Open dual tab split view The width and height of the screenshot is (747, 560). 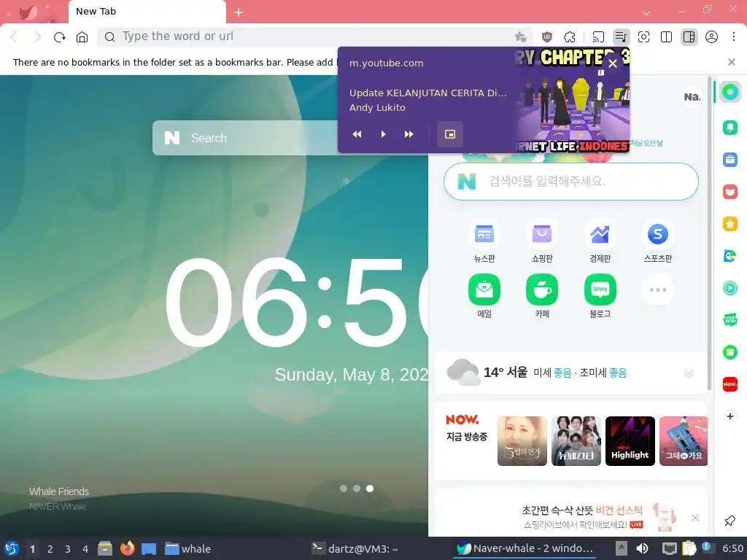pyautogui.click(x=667, y=36)
